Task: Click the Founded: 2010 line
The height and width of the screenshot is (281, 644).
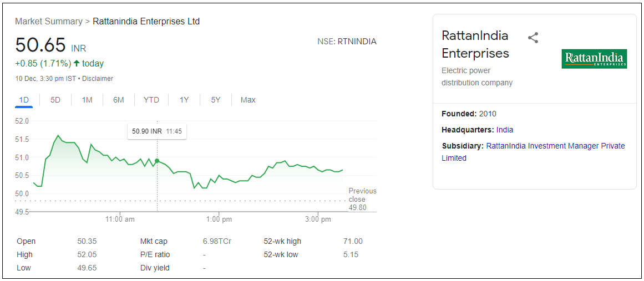Action: (x=469, y=114)
